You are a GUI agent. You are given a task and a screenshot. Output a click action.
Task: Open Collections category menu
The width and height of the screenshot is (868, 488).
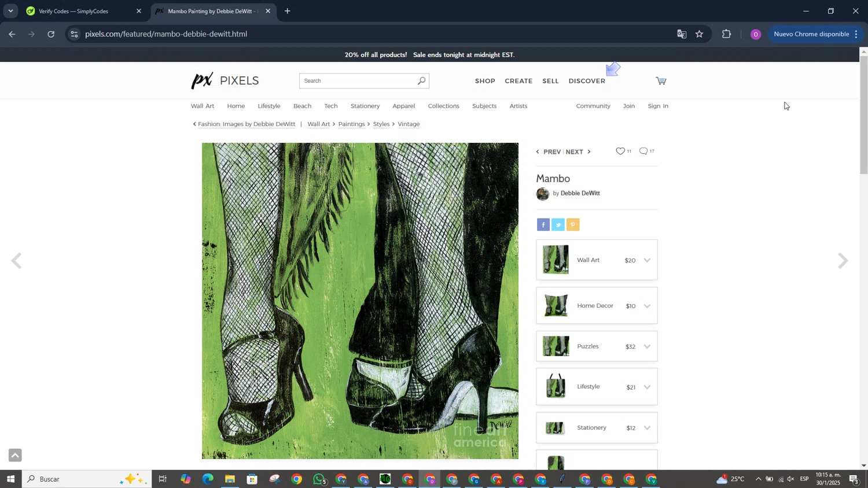(443, 106)
